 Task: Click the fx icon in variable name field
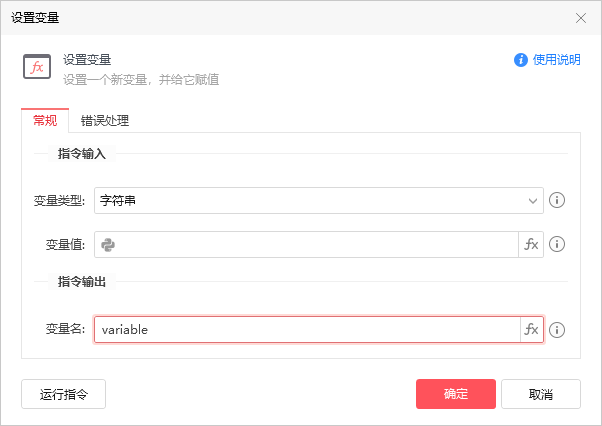click(531, 330)
